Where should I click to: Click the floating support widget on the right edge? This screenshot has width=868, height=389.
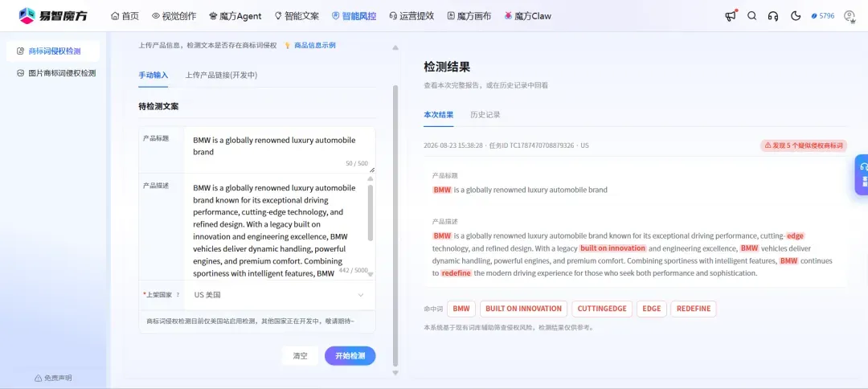862,174
